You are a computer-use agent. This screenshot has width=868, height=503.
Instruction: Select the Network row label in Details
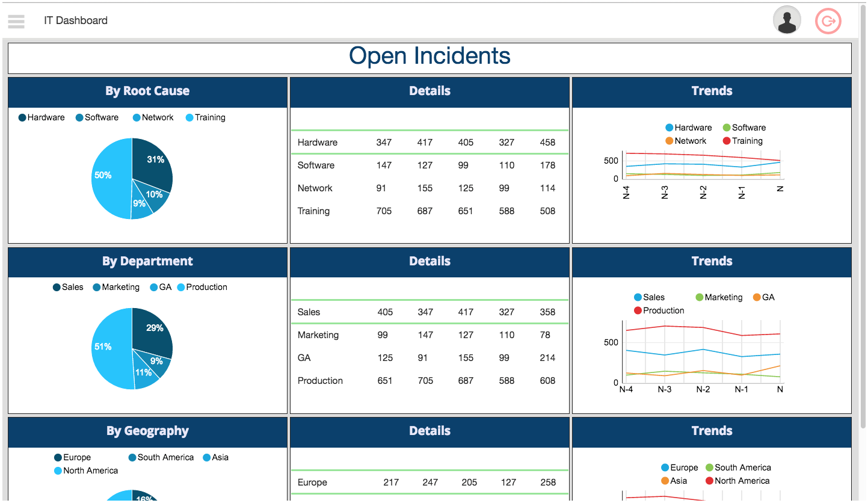pyautogui.click(x=315, y=188)
